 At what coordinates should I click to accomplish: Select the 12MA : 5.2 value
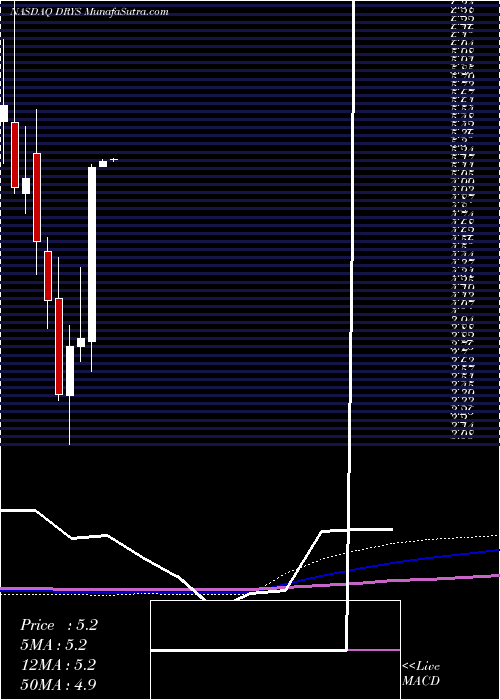(58, 665)
